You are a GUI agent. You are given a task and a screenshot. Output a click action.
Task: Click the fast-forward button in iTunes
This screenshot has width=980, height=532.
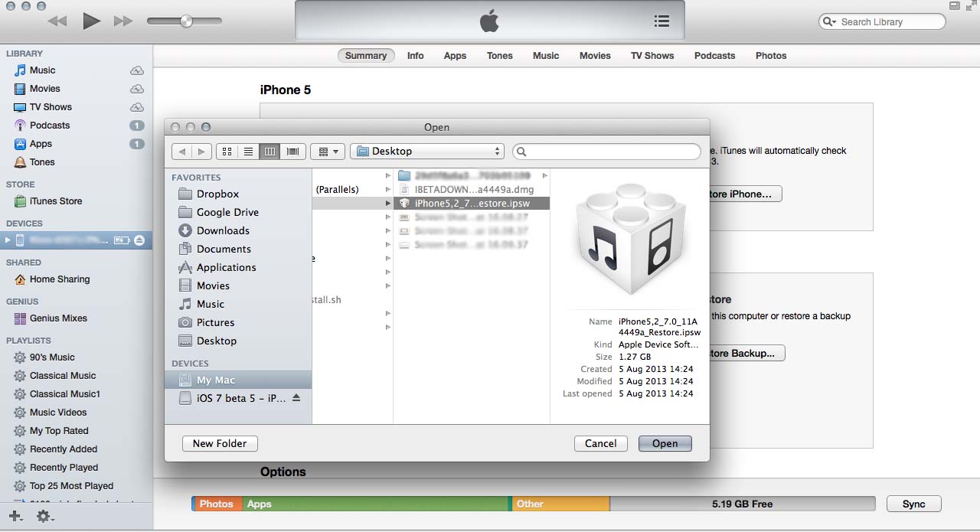pos(123,21)
